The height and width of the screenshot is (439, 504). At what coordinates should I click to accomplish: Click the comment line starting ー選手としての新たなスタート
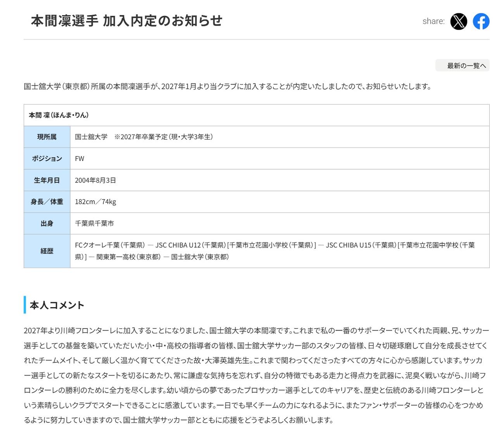coord(255,375)
